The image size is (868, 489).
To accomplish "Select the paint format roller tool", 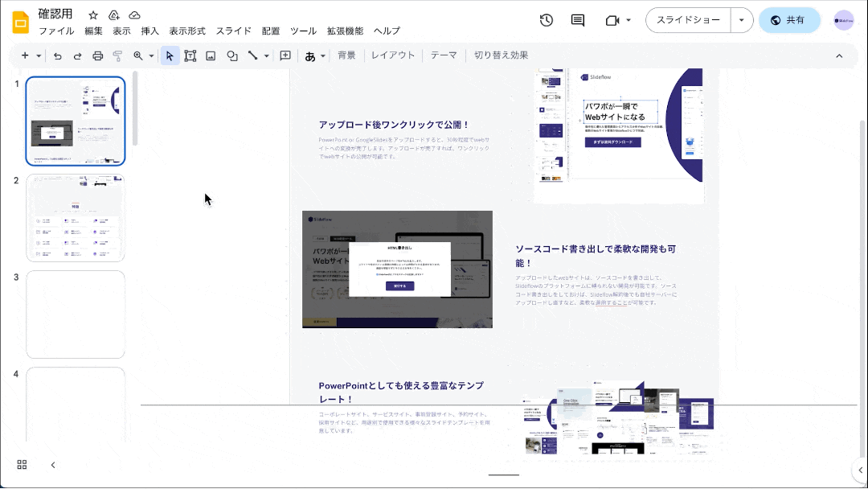I will (x=117, y=56).
